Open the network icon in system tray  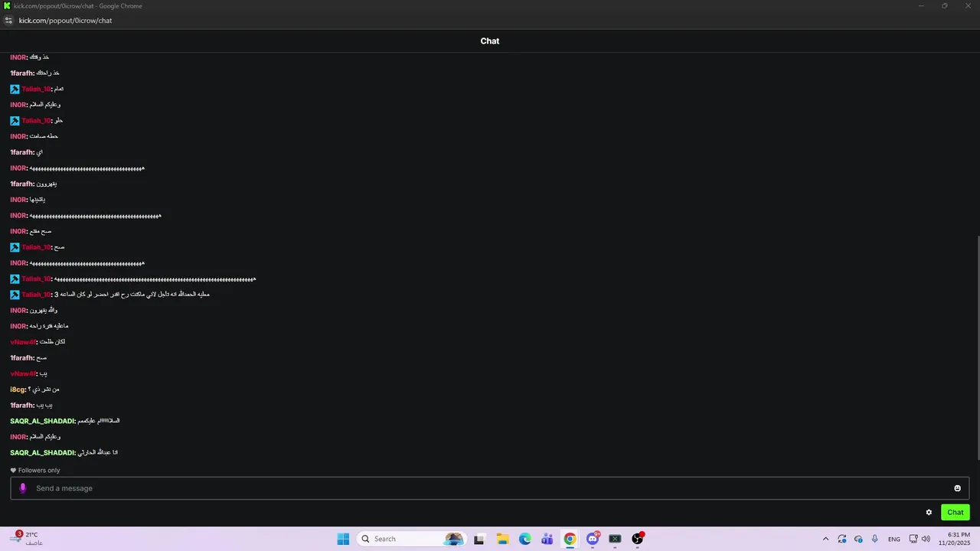913,539
